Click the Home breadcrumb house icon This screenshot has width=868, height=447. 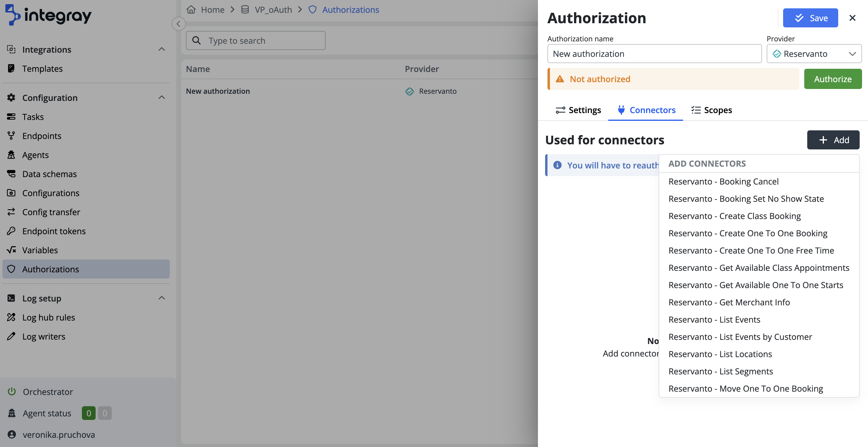pyautogui.click(x=191, y=10)
